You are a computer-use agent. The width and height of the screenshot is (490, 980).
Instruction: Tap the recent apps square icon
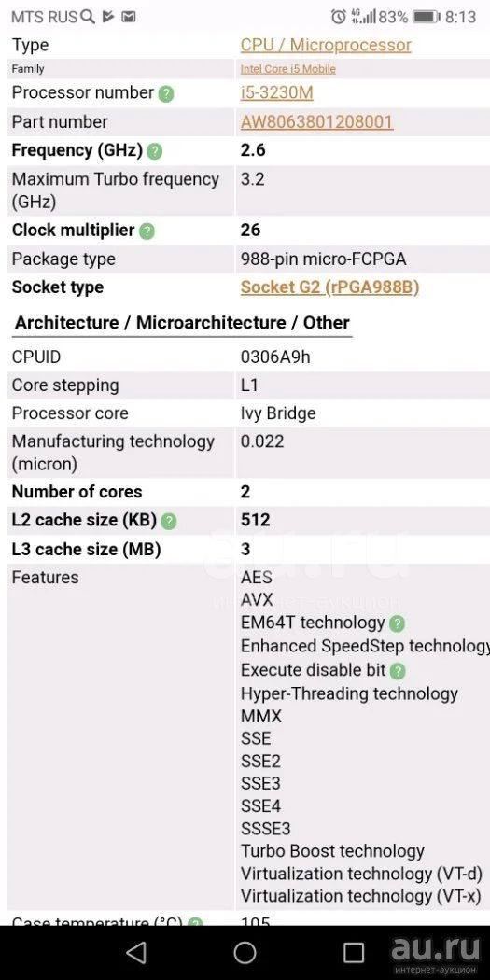[354, 953]
